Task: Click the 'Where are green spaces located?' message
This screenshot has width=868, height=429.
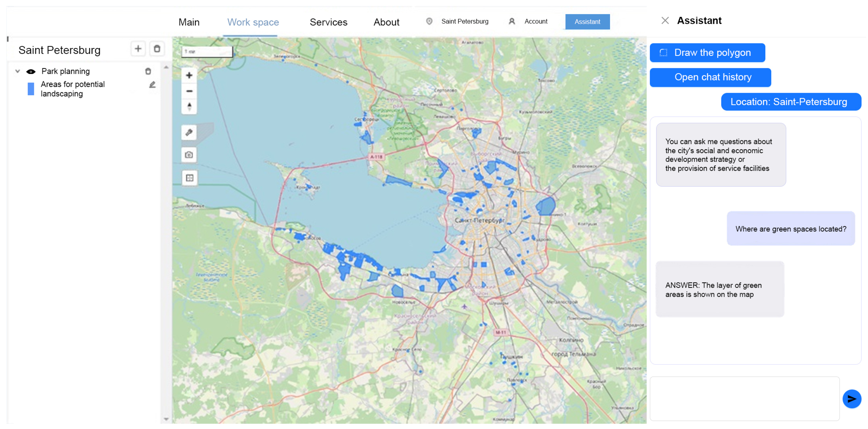Action: (x=791, y=228)
